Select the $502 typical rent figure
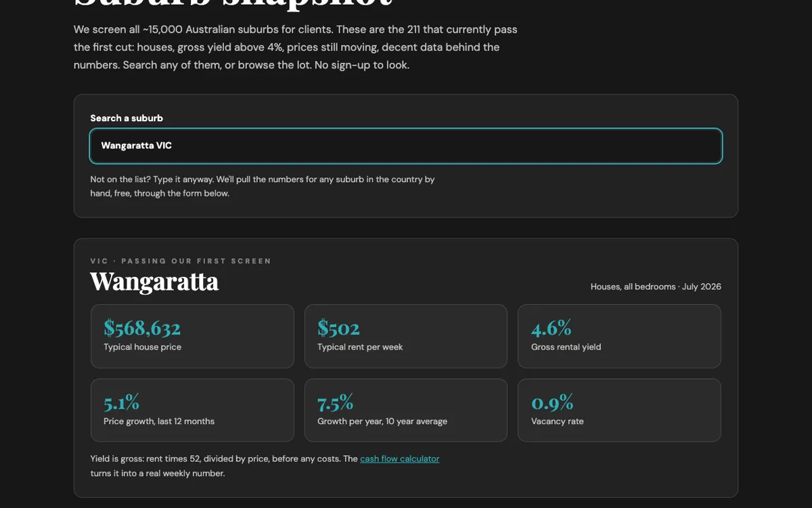Image resolution: width=812 pixels, height=508 pixels. click(x=338, y=328)
